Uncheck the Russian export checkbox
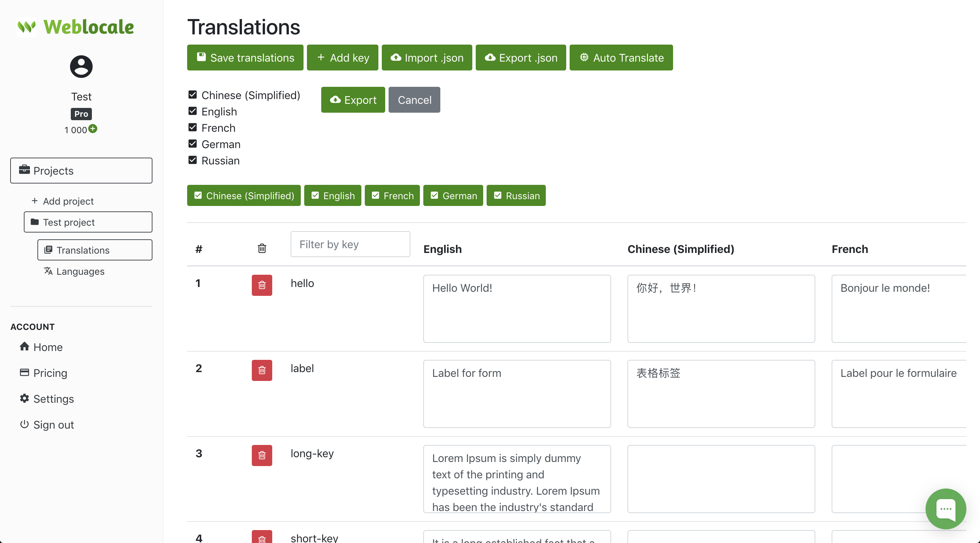Screen dimensions: 980x543 pyautogui.click(x=193, y=160)
